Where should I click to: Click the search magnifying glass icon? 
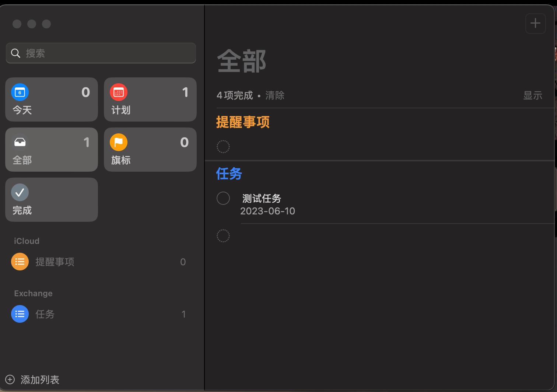[x=15, y=53]
